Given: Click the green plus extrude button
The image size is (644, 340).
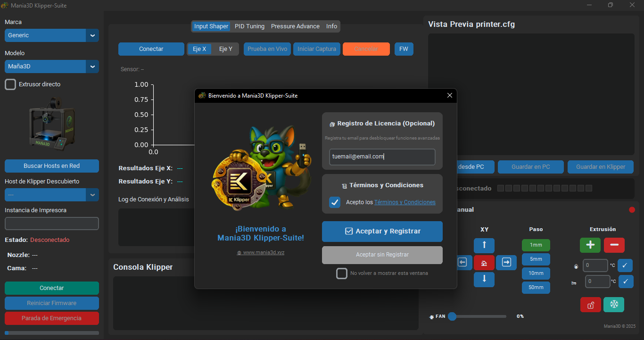Looking at the screenshot, I should coord(590,245).
